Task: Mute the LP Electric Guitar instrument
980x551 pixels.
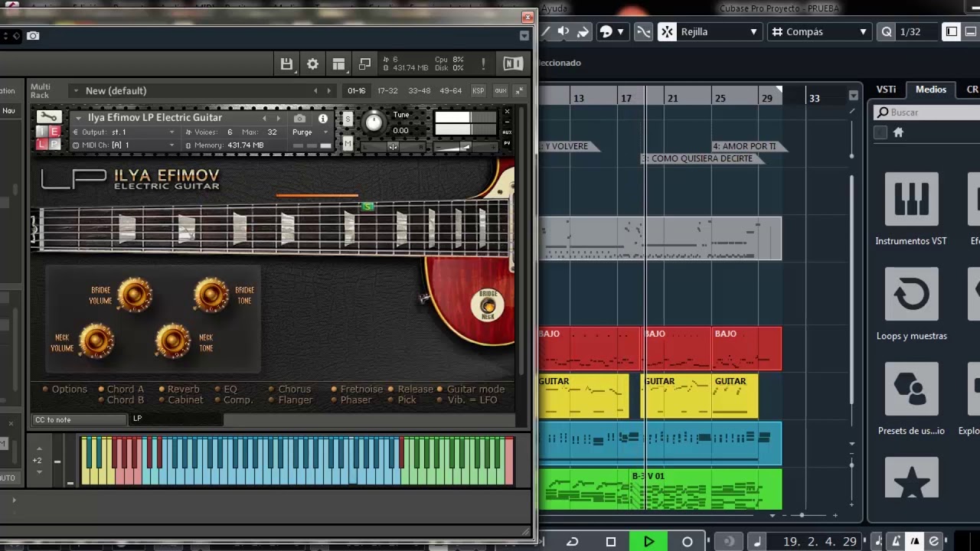Action: tap(348, 143)
